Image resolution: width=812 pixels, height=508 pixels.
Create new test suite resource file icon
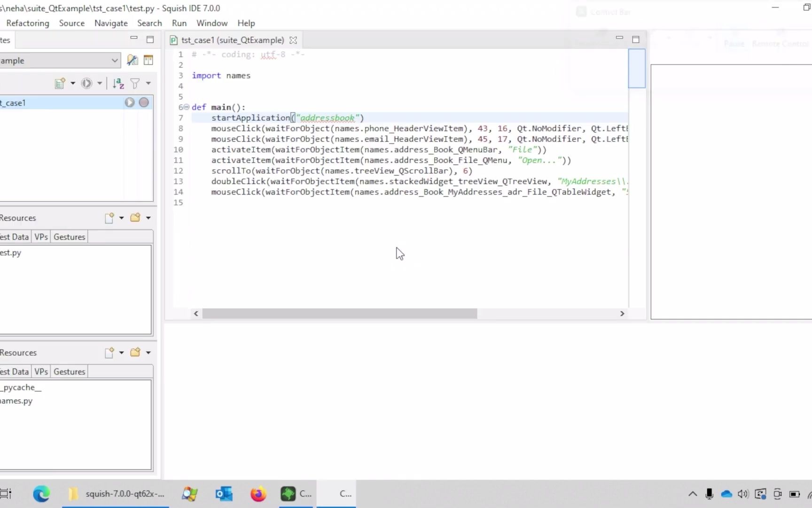(x=109, y=352)
